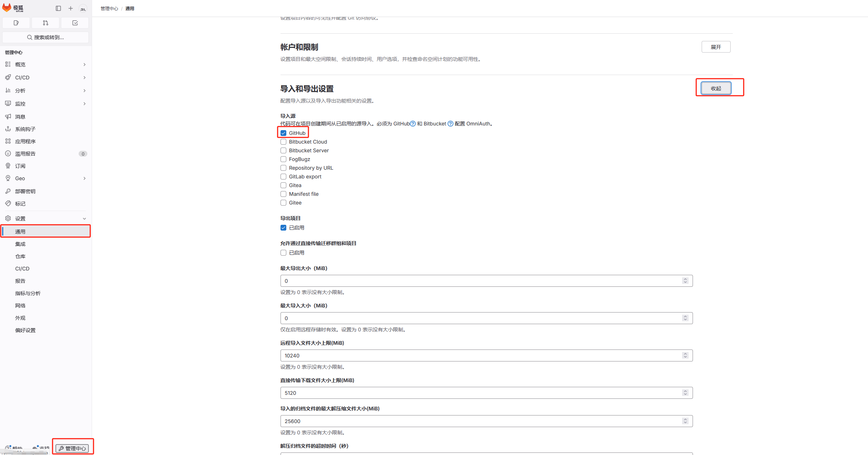Increase 最大导出大小 using the stepper

685,279
